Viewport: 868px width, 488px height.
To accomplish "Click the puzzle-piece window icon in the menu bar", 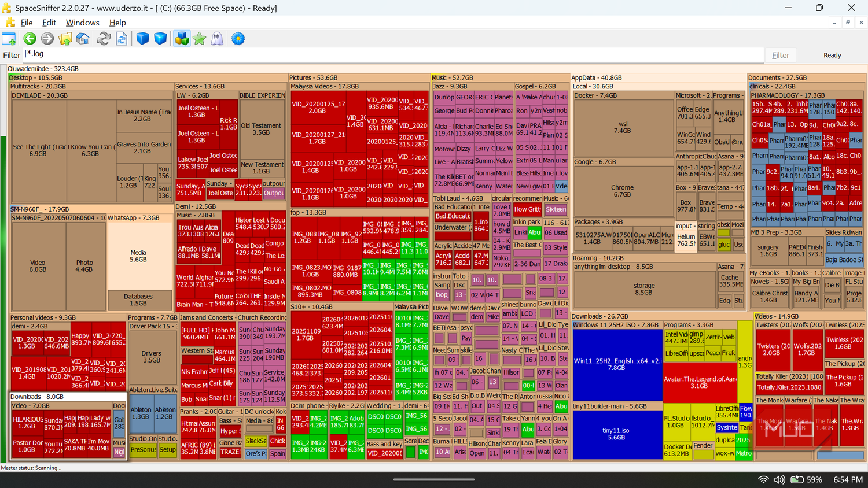I will (10, 23).
